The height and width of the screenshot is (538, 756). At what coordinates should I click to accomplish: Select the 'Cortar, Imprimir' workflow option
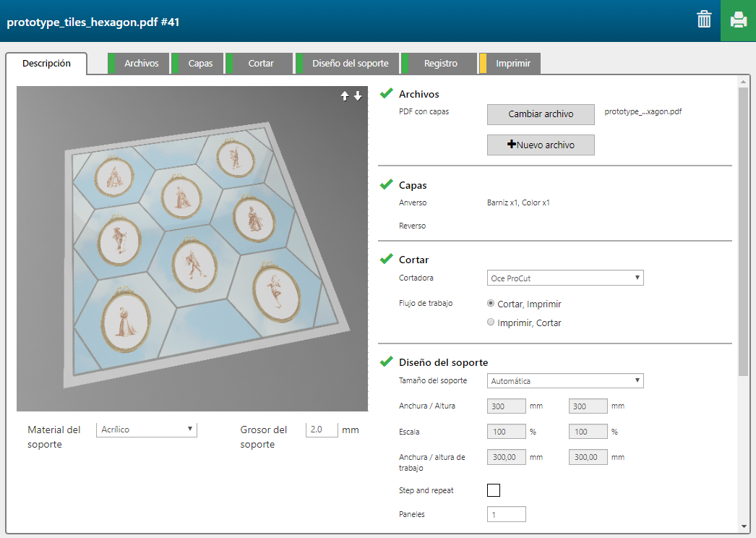coord(491,304)
